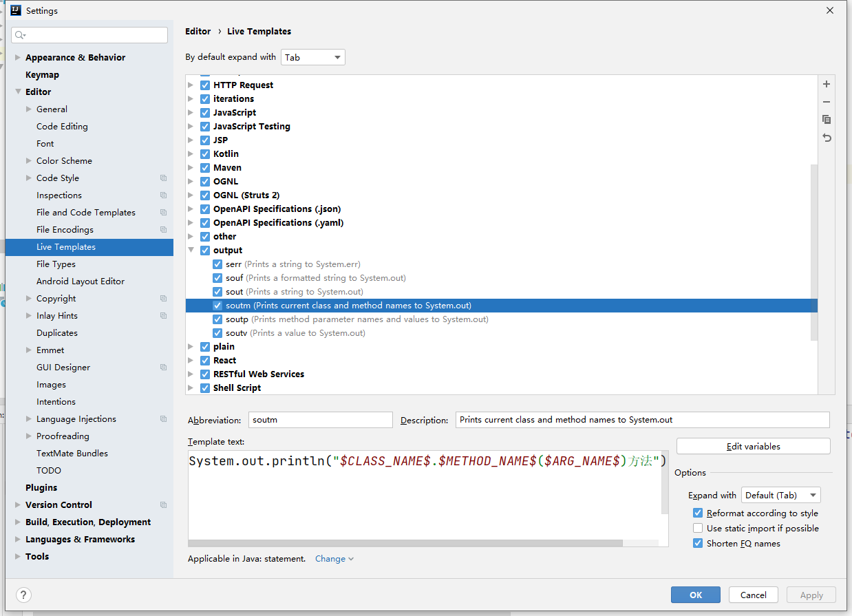Select the TODO settings page
Image resolution: width=852 pixels, height=616 pixels.
[x=49, y=471]
